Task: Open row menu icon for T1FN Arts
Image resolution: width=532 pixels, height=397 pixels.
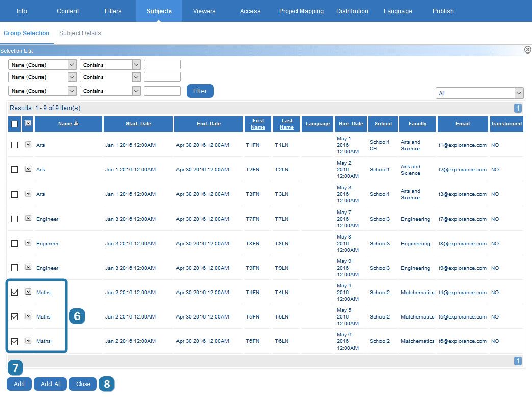Action: tap(28, 145)
